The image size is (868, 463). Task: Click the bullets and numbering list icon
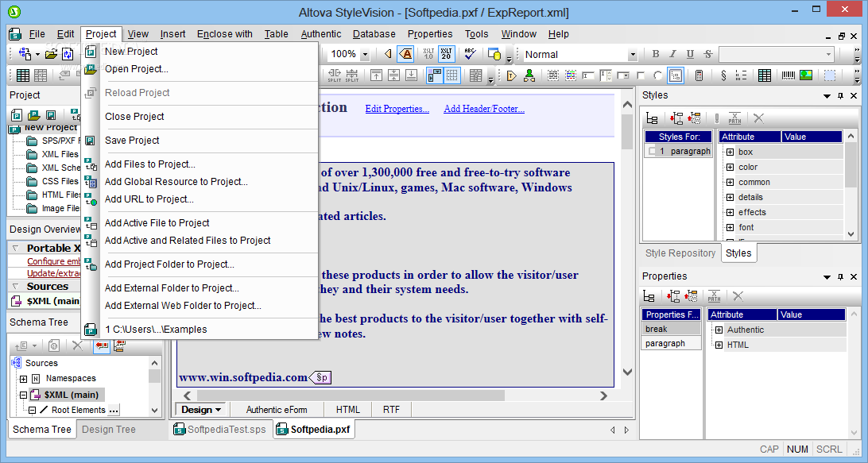[741, 75]
